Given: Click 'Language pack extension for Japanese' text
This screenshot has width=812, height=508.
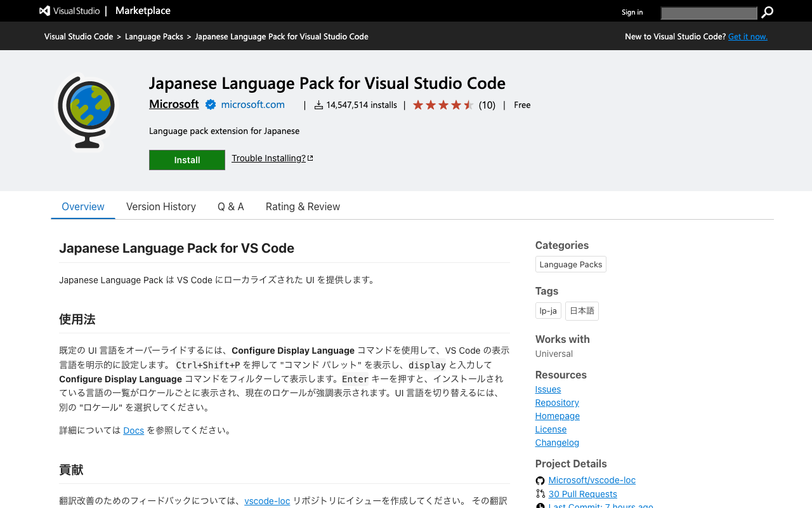Looking at the screenshot, I should pos(224,131).
